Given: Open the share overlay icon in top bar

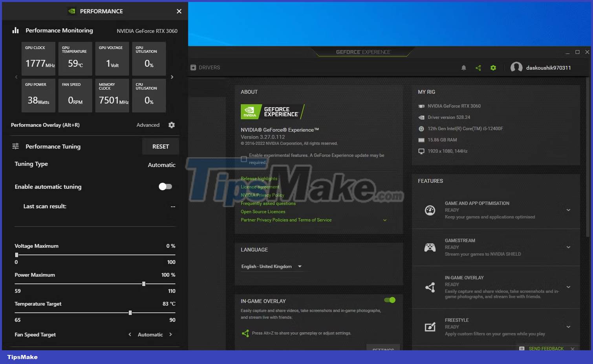Looking at the screenshot, I should point(478,68).
